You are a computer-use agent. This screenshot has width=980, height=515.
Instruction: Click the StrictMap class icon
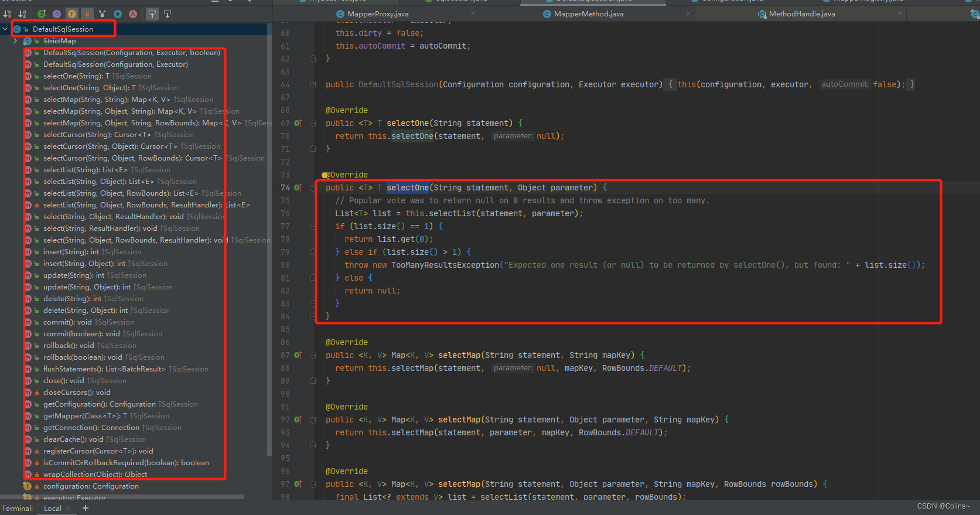(x=27, y=41)
